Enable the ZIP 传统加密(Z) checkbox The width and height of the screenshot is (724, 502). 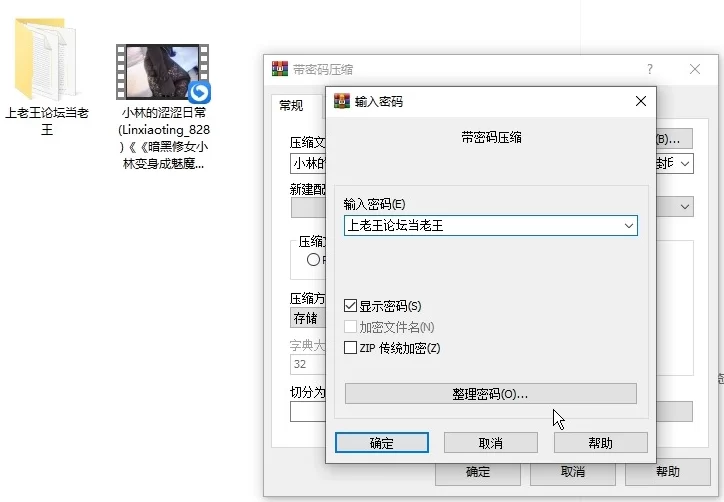coord(350,348)
